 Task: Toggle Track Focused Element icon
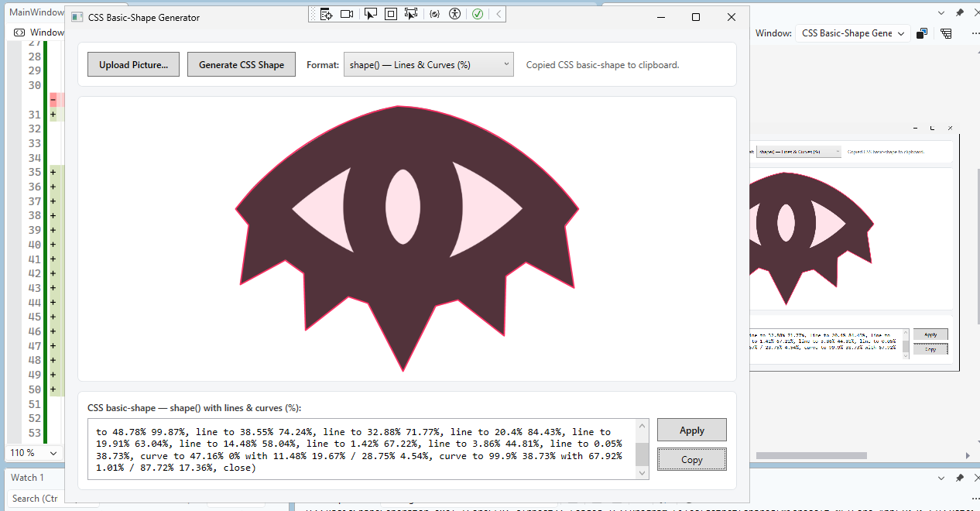click(x=411, y=14)
